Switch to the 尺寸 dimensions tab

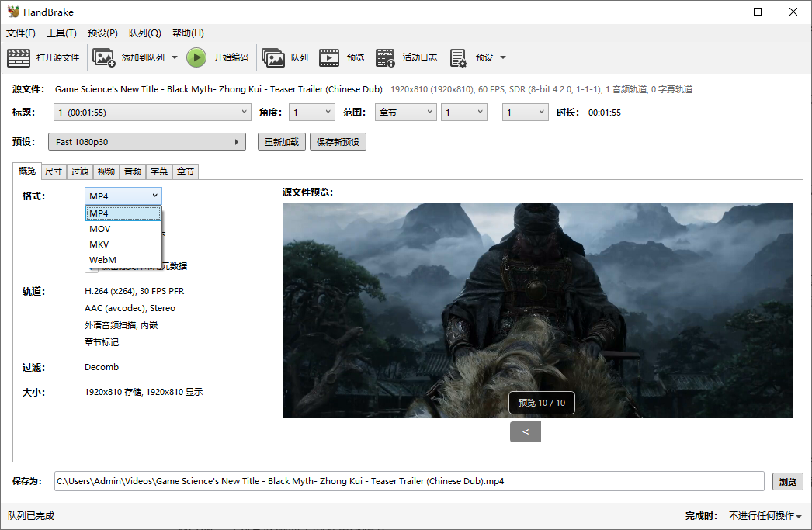(54, 171)
